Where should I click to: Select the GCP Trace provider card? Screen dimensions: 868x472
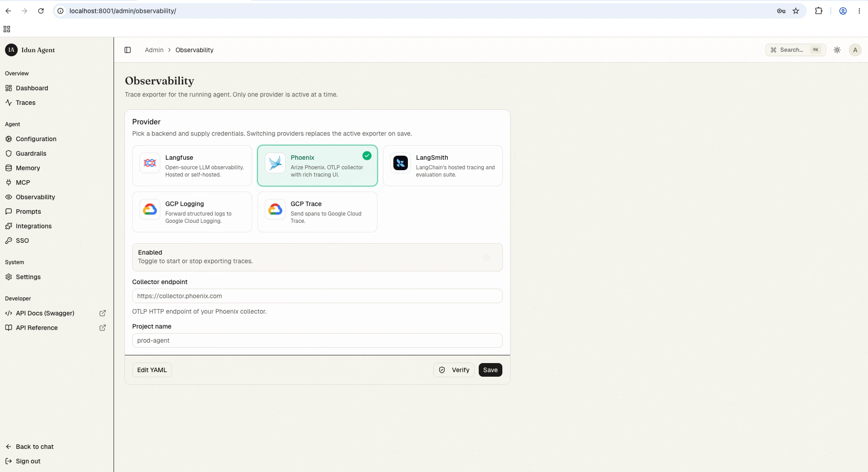317,212
